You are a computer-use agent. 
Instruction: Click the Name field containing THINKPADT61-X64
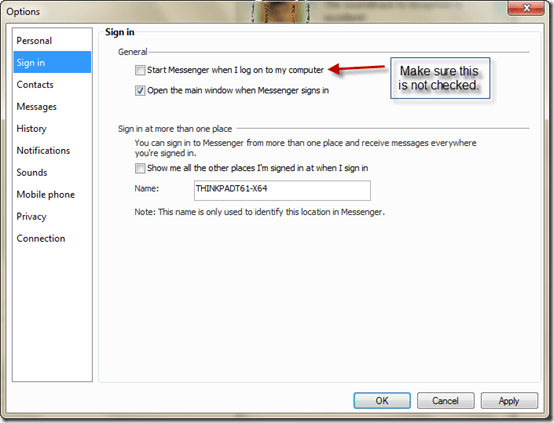point(282,190)
